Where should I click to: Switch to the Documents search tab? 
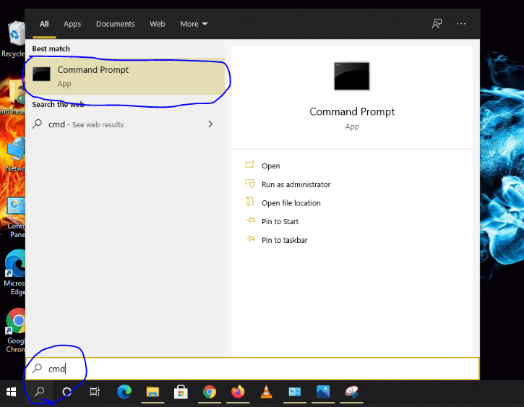coord(116,24)
